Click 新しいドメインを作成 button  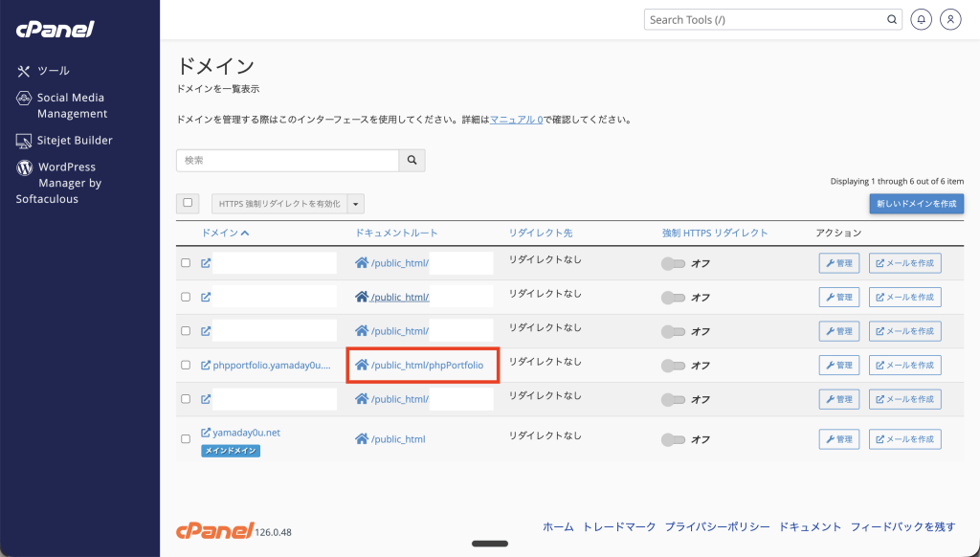916,204
